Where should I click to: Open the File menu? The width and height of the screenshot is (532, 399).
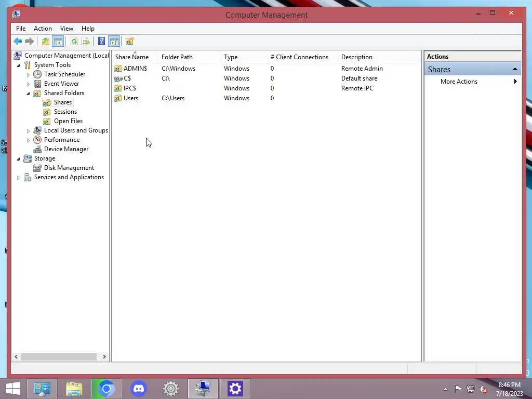(21, 29)
